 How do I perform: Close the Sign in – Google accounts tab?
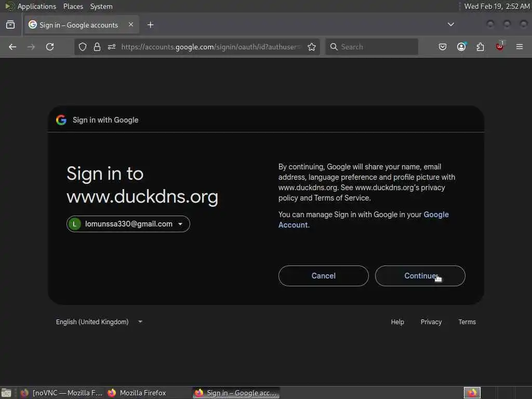[131, 24]
